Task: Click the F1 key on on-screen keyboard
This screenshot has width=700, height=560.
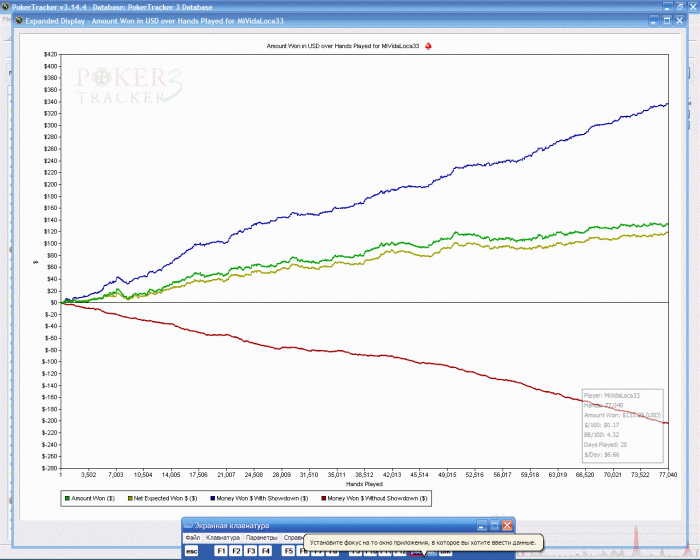Action: (x=221, y=551)
